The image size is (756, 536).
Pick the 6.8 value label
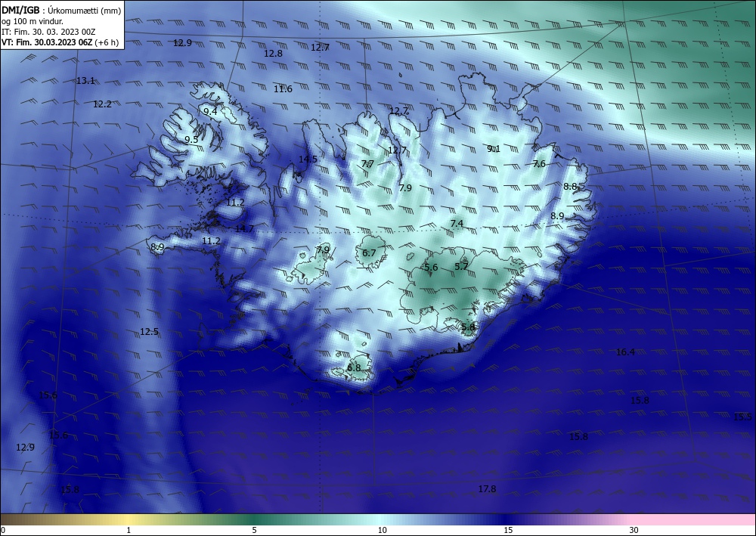click(x=354, y=367)
